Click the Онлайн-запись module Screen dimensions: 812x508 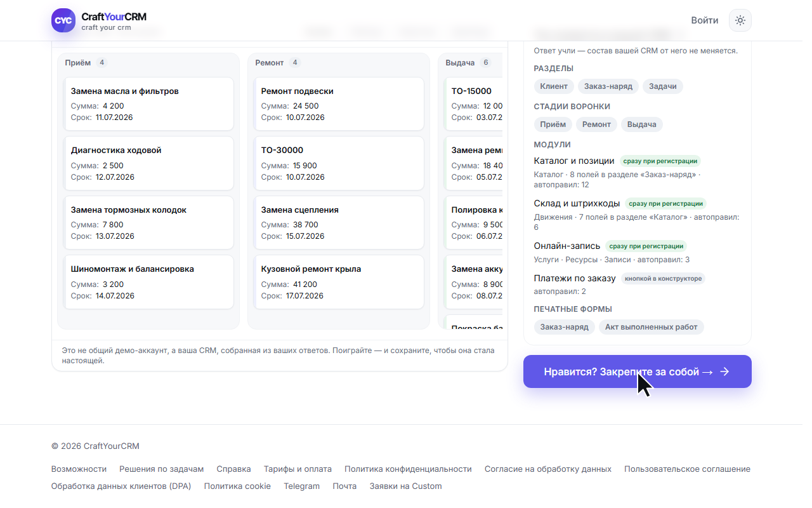[x=567, y=246]
